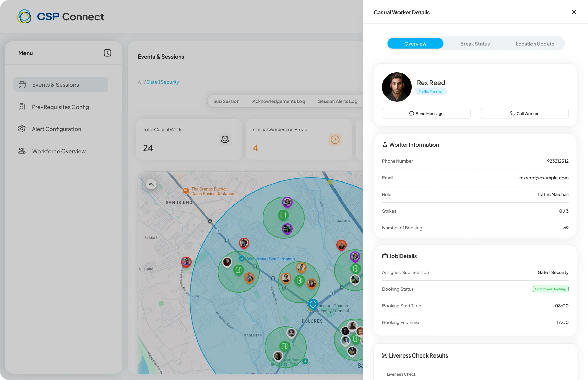
Task: Click the Number of Booking value 69
Action: (x=566, y=228)
